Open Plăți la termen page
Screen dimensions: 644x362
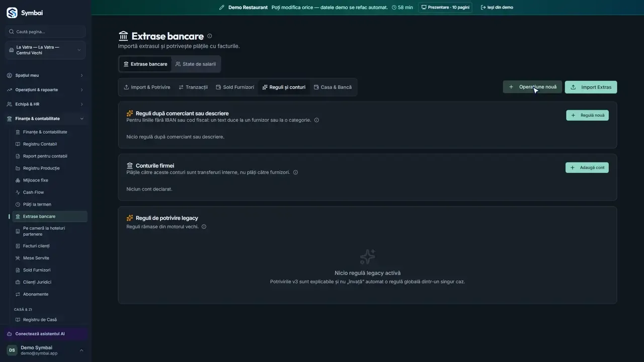50,205
